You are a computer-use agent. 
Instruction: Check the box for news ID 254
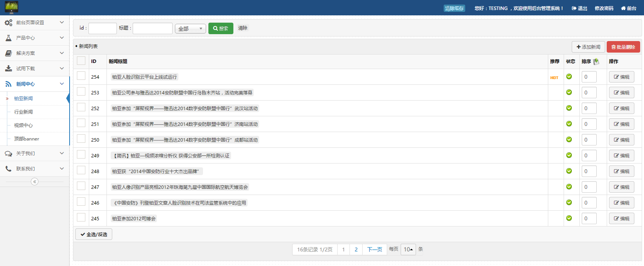pyautogui.click(x=81, y=76)
